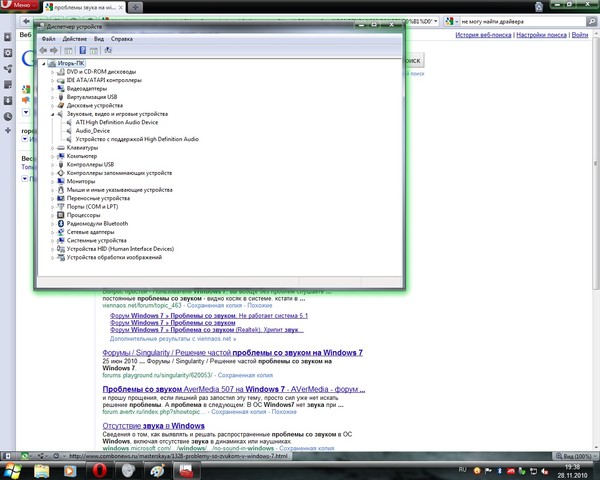The image size is (600, 480).
Task: Expand the Видеоадаптеры node
Action: (x=52, y=89)
